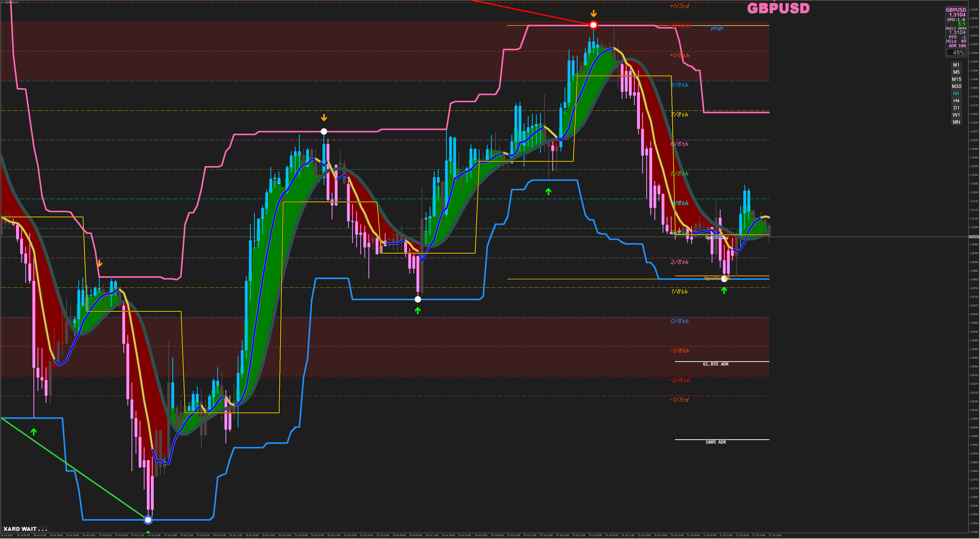Click the XARD WAIT status label
The height and width of the screenshot is (539, 980).
tap(25, 529)
